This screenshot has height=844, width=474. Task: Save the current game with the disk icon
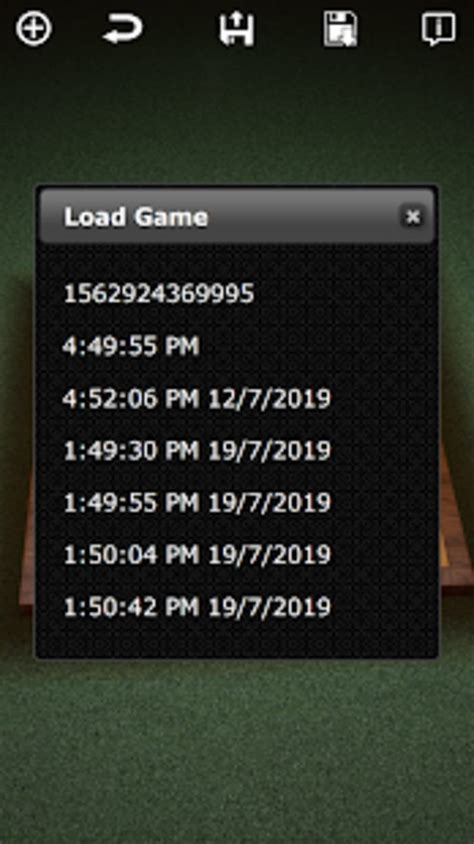341,29
